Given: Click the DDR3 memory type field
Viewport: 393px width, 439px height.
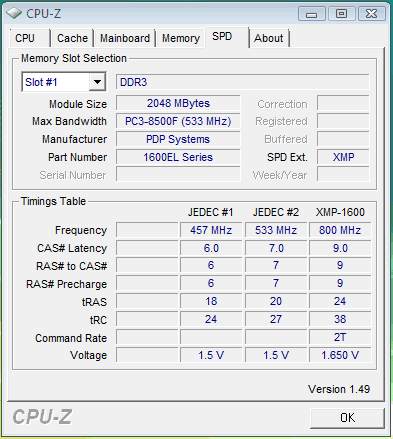Looking at the screenshot, I should 243,82.
